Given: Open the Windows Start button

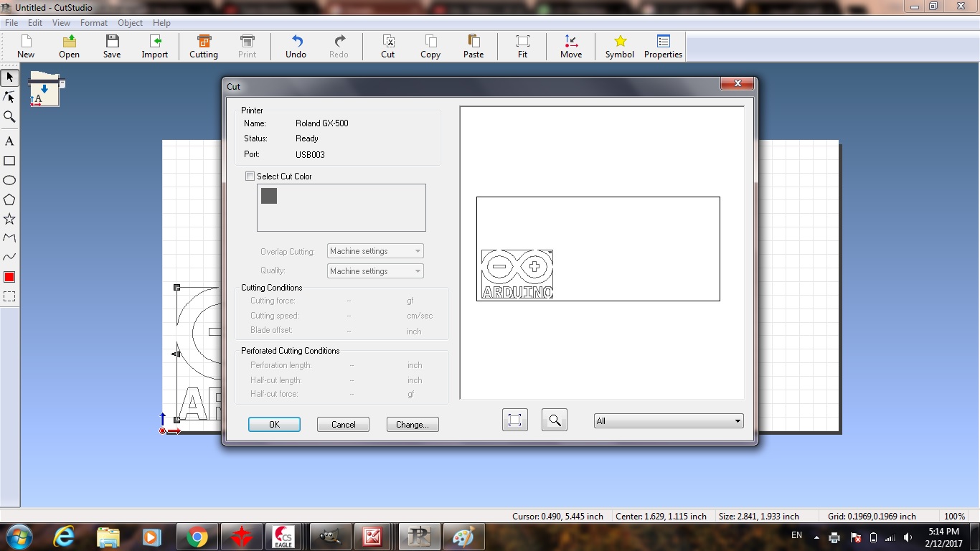Looking at the screenshot, I should (19, 536).
